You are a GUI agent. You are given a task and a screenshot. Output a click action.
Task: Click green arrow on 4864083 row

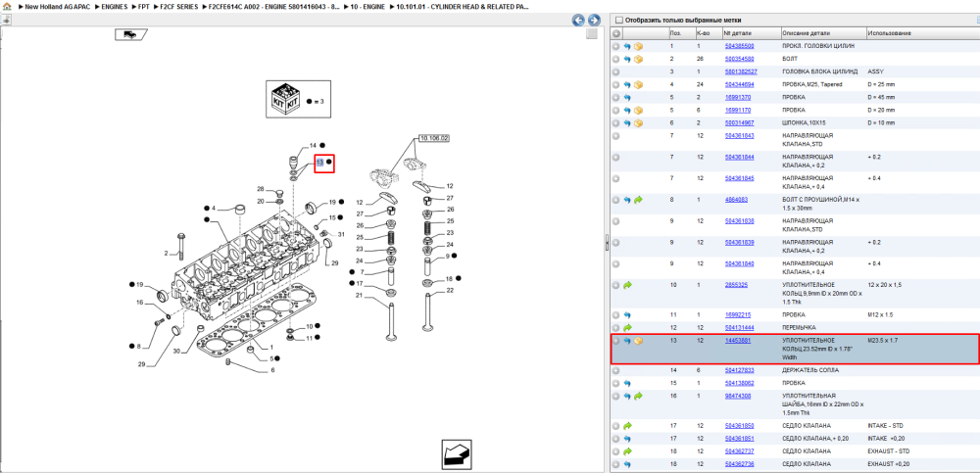pos(638,200)
